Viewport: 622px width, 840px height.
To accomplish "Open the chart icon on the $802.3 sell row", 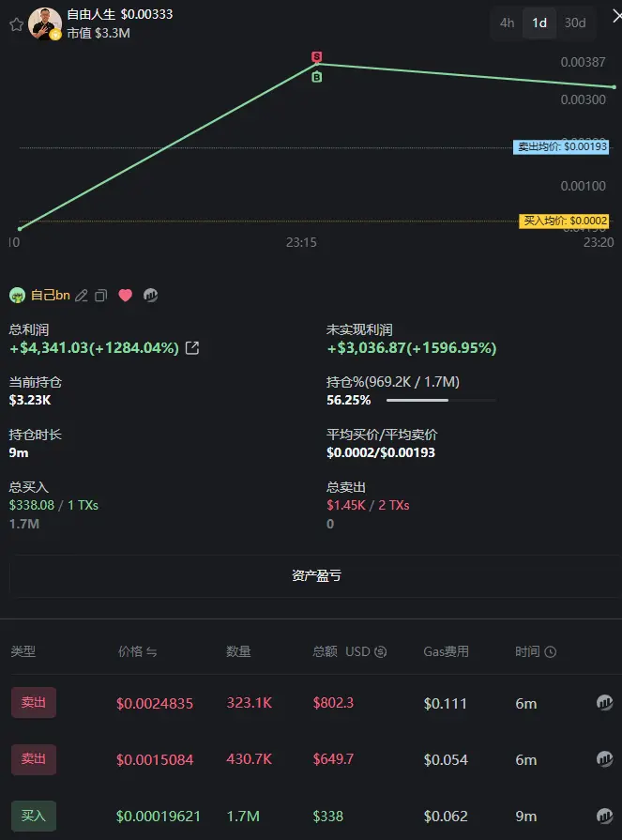I will [604, 702].
